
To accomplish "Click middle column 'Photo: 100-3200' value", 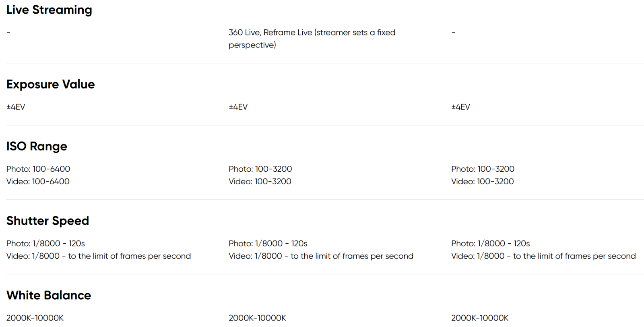I will [260, 169].
